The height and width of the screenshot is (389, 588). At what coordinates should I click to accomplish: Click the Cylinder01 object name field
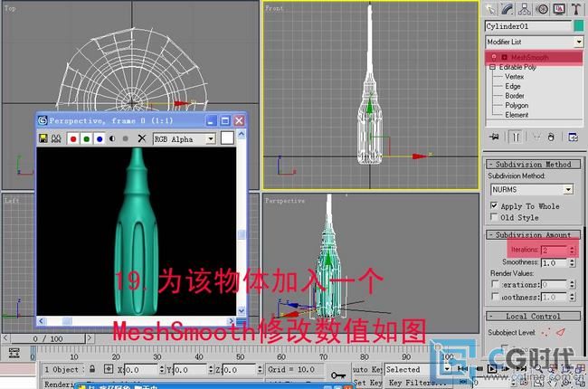click(528, 26)
